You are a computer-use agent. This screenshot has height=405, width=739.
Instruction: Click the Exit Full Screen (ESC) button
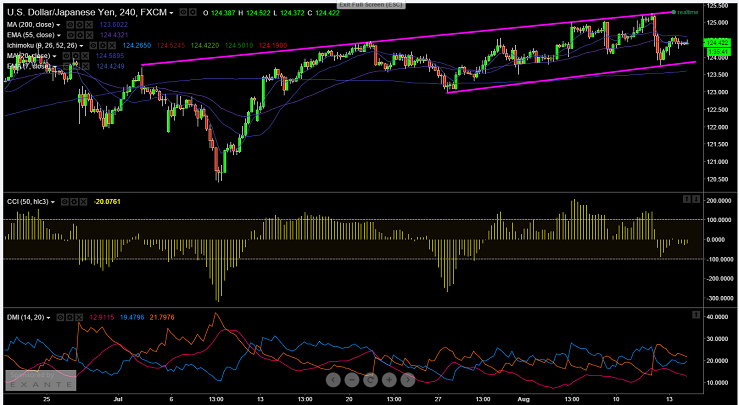pos(369,5)
